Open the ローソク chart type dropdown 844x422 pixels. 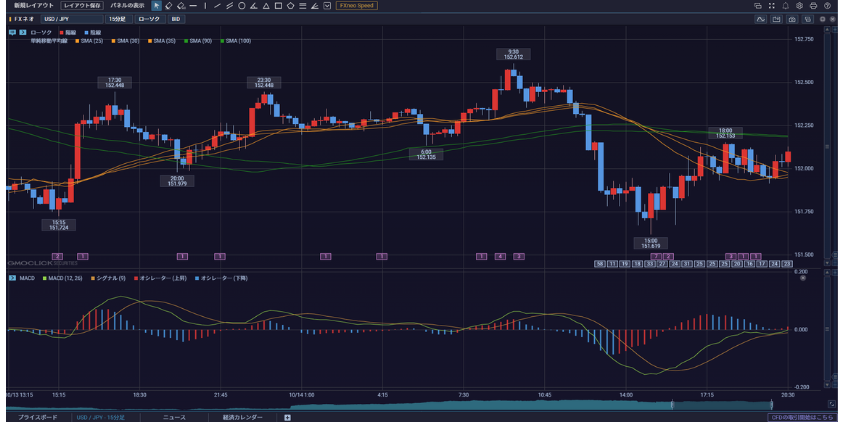click(x=148, y=19)
